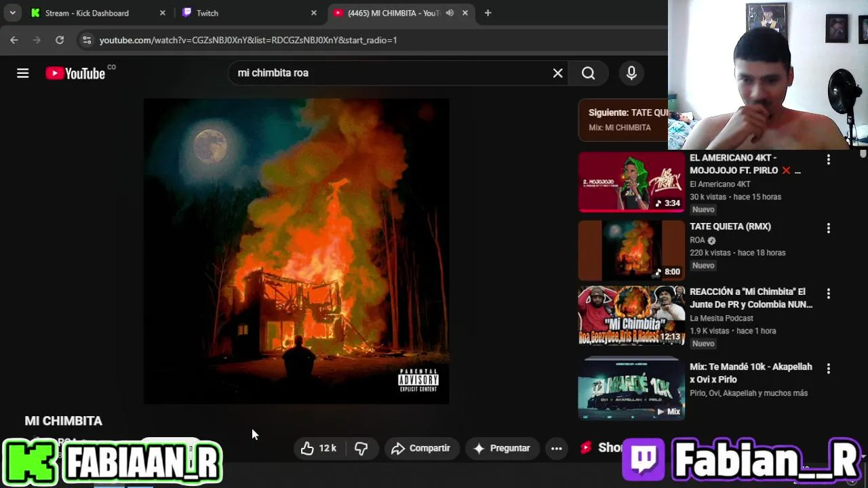Select the MI CHIMBITA YouTube tab

[x=393, y=13]
